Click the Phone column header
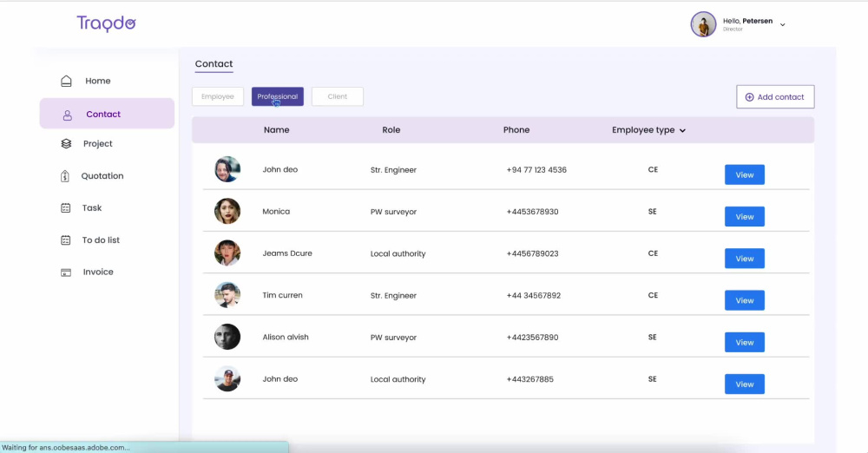Image resolution: width=868 pixels, height=453 pixels. point(516,130)
